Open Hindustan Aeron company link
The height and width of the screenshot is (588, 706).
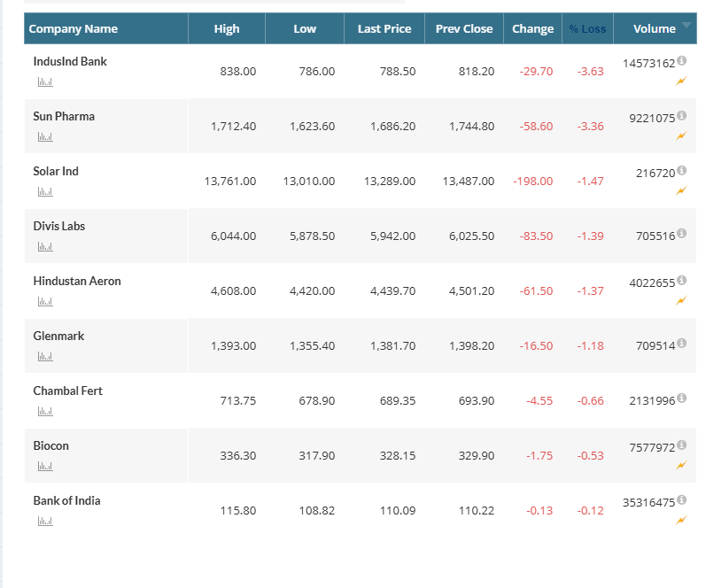(x=77, y=281)
